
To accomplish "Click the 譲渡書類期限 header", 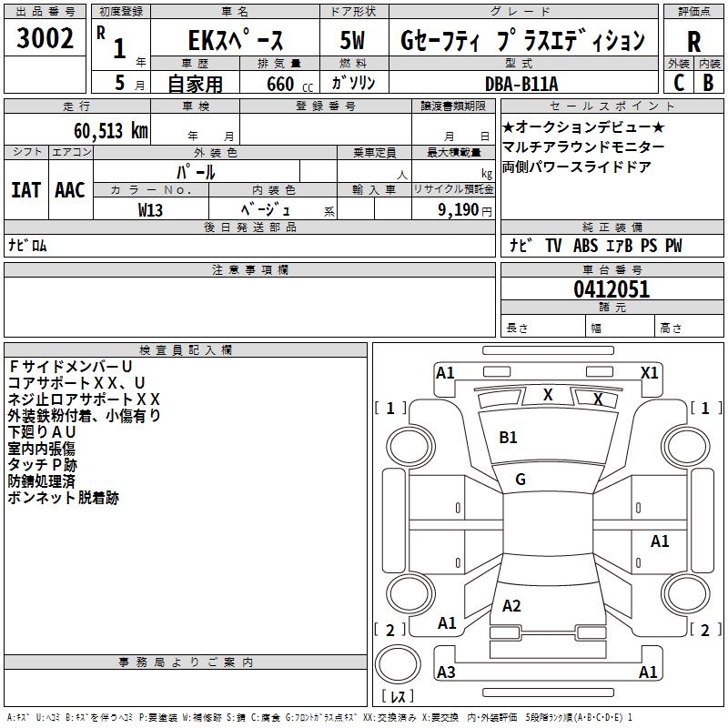I will tap(453, 106).
